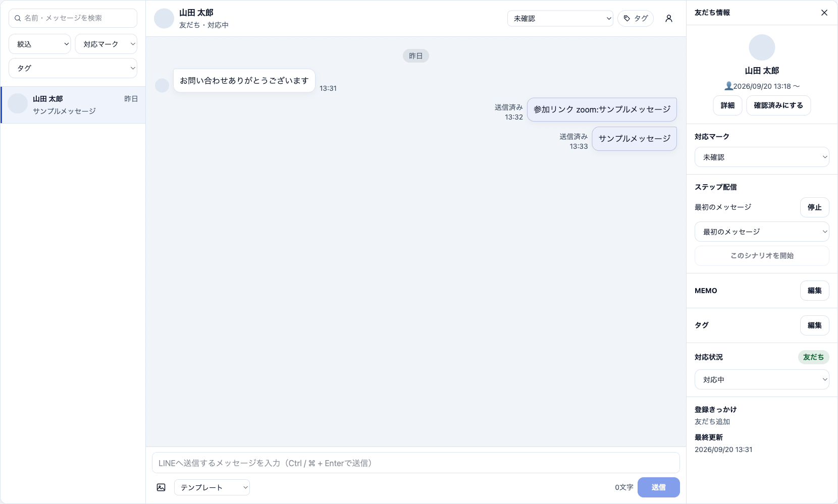Screen dimensions: 838x504
Task: Click the 参加リンク zoom message bubble
Action: [x=602, y=109]
